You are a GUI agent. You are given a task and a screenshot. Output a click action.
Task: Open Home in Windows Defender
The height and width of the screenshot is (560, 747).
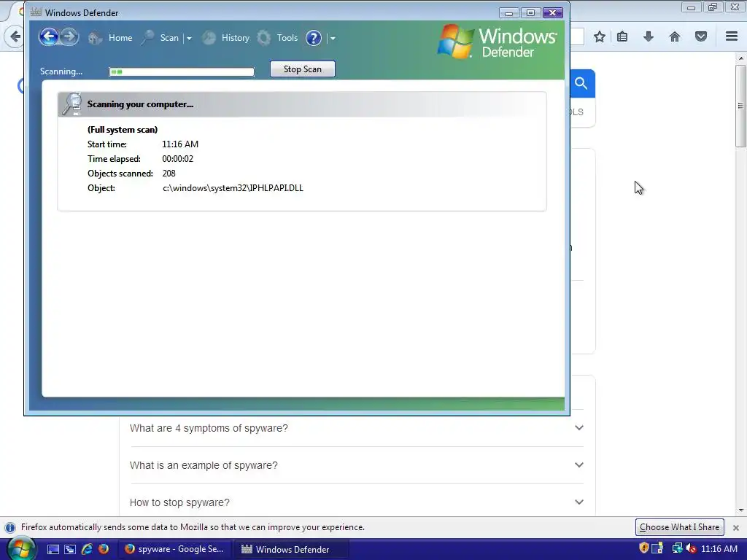[120, 38]
